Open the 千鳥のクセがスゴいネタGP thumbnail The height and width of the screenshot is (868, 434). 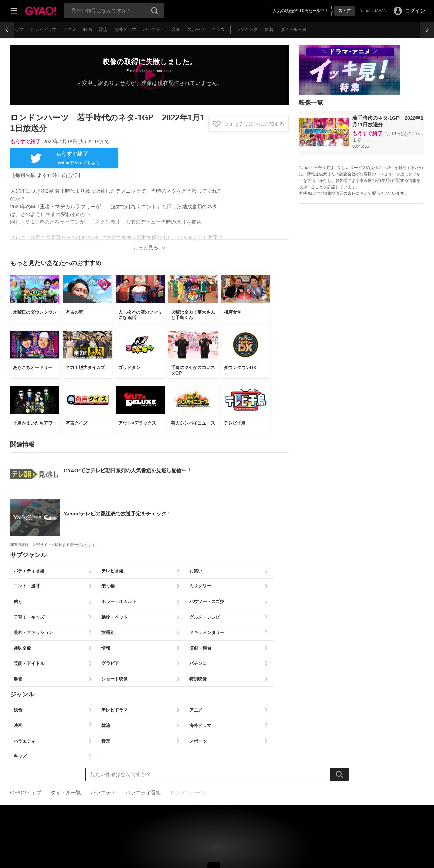coord(193,344)
